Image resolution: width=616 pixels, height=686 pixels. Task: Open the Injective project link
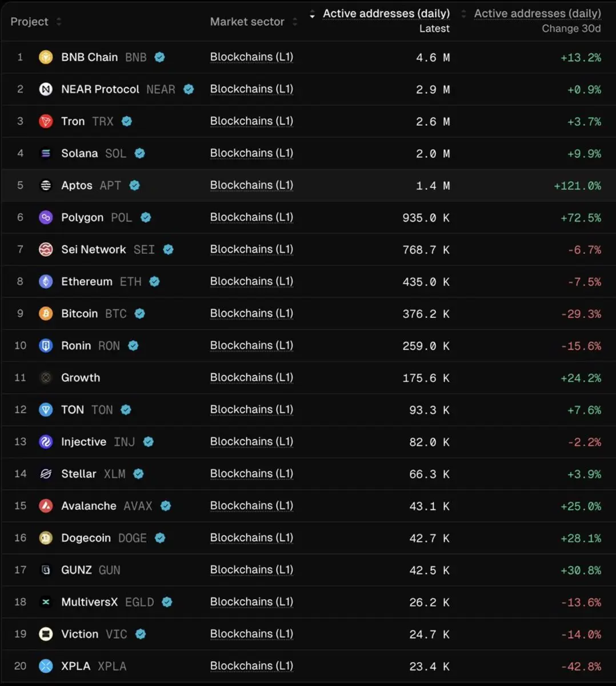[x=83, y=442]
